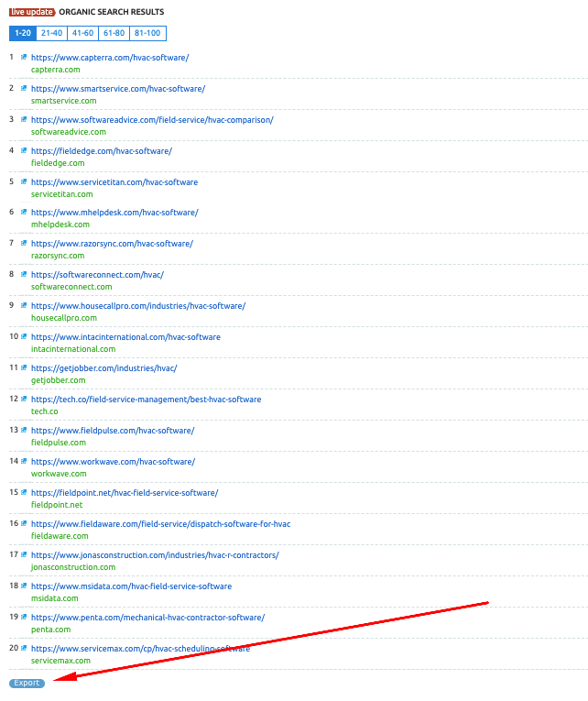
Task: Open msidata.com hvac-field-service-software URL
Action: click(131, 586)
